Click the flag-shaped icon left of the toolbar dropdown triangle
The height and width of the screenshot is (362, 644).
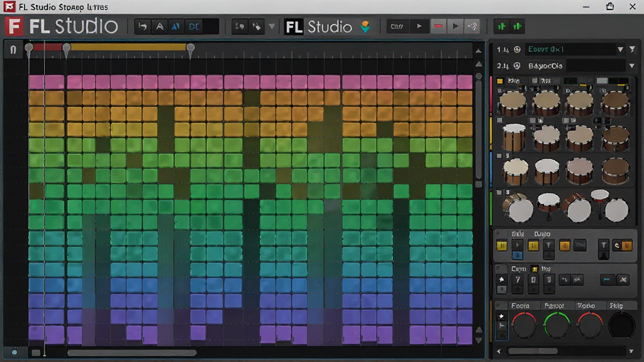(240, 26)
